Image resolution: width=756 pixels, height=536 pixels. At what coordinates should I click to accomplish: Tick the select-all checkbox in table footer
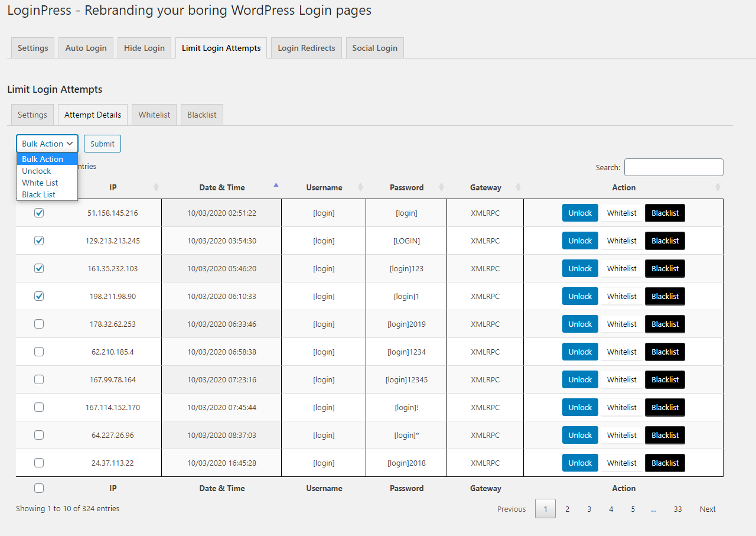tap(39, 488)
